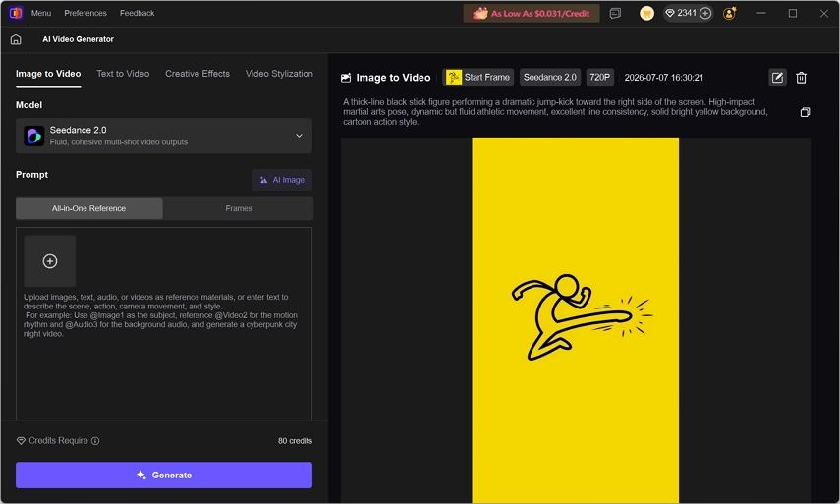
Task: Open the Feedback menu
Action: (x=137, y=13)
